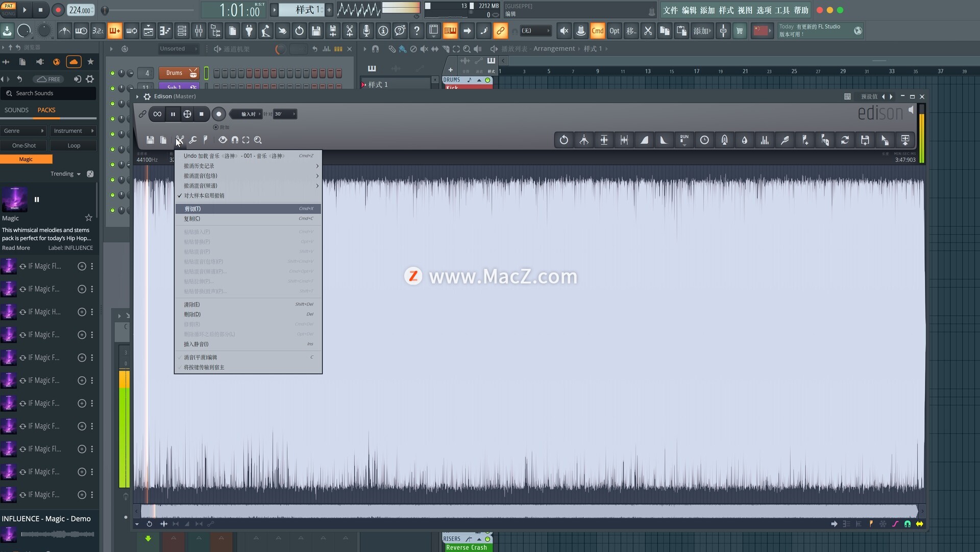Click the Edison drag-sample cursor button
980x552 pixels.
(885, 140)
